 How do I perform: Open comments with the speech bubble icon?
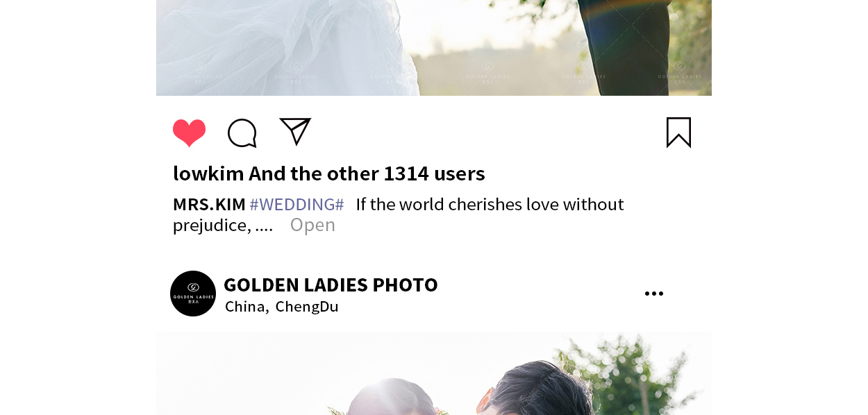pyautogui.click(x=242, y=133)
